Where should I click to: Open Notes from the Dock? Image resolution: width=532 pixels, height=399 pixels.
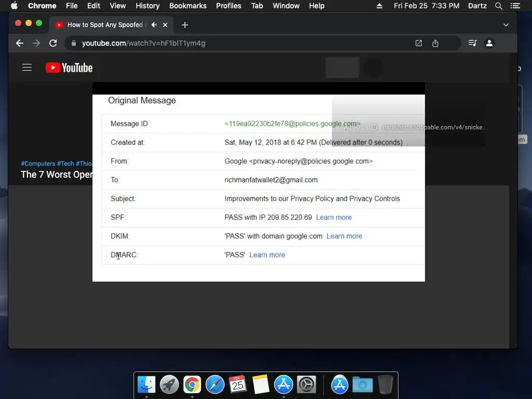coord(261,385)
